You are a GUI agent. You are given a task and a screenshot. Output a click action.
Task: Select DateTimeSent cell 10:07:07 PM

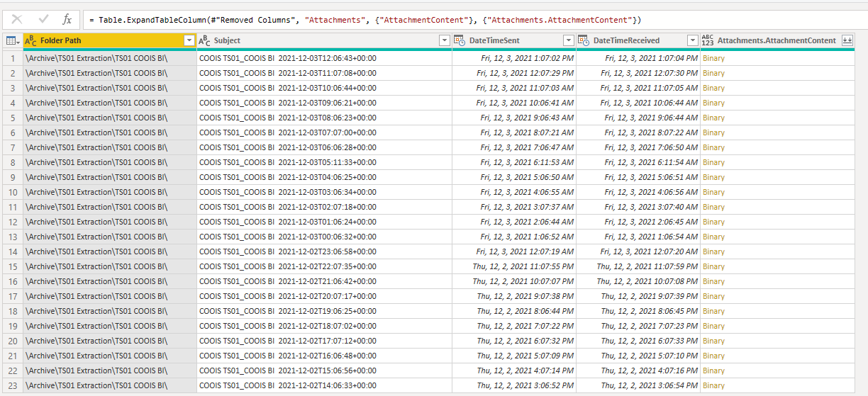coord(514,282)
